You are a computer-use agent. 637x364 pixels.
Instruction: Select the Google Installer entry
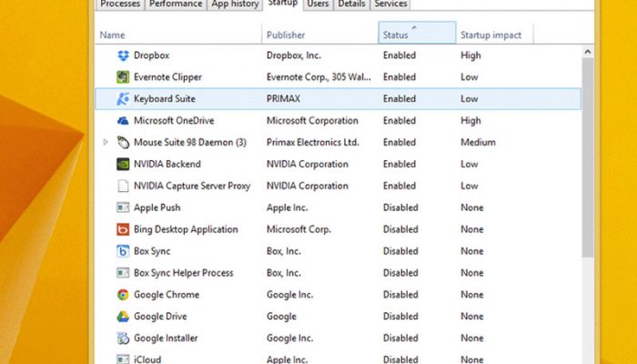coord(166,338)
